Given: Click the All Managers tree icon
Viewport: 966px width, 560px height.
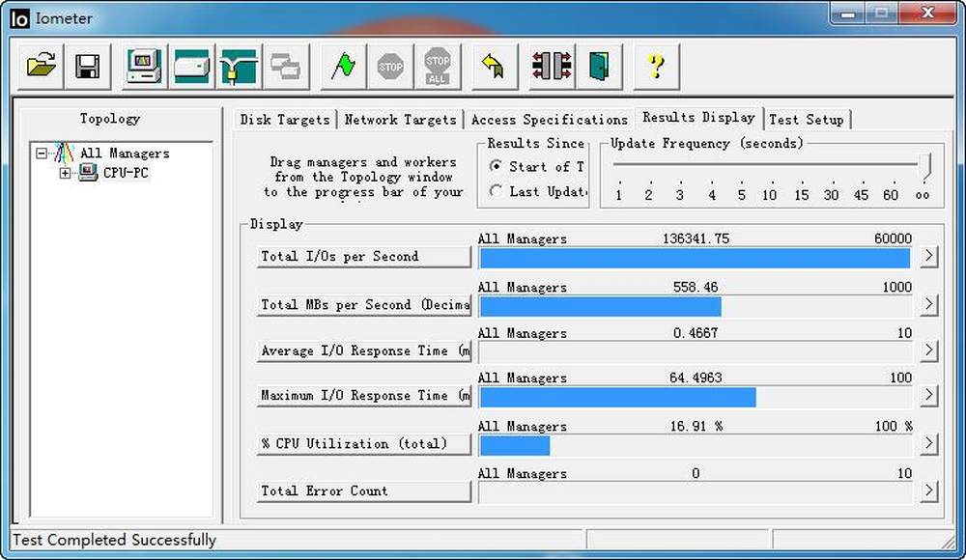Looking at the screenshot, I should 64,153.
